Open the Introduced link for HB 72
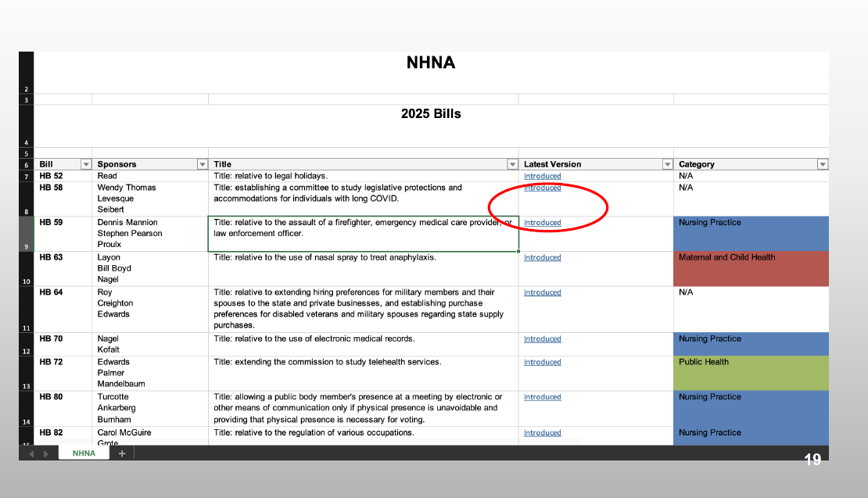The height and width of the screenshot is (498, 868). 542,363
